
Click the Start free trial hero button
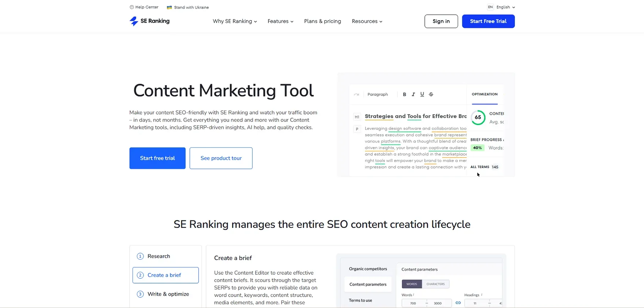point(157,158)
